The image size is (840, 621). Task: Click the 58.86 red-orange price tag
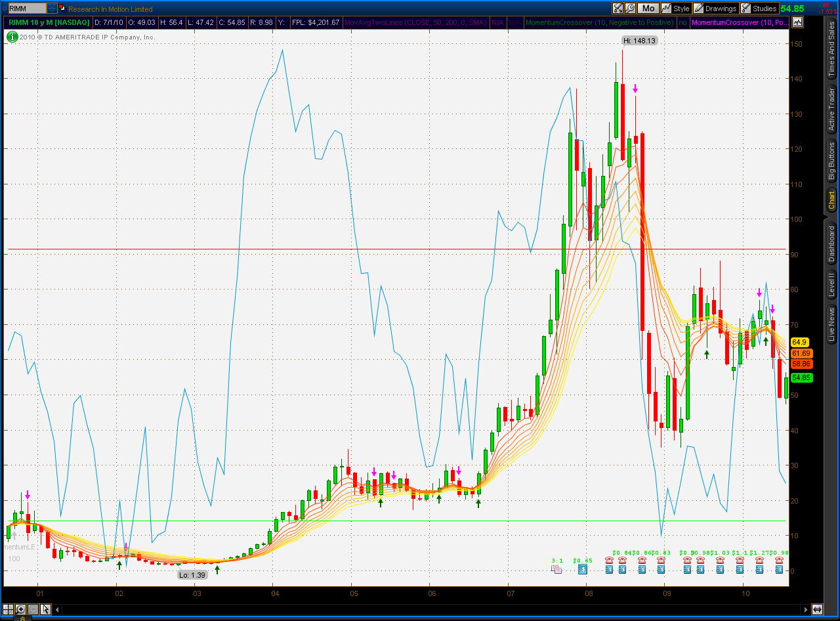click(x=801, y=364)
